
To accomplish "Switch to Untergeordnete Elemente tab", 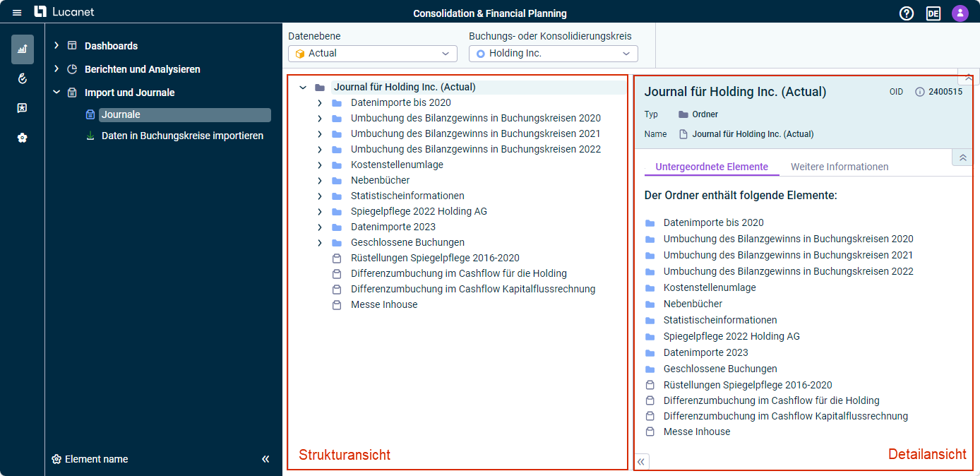I will coord(712,167).
